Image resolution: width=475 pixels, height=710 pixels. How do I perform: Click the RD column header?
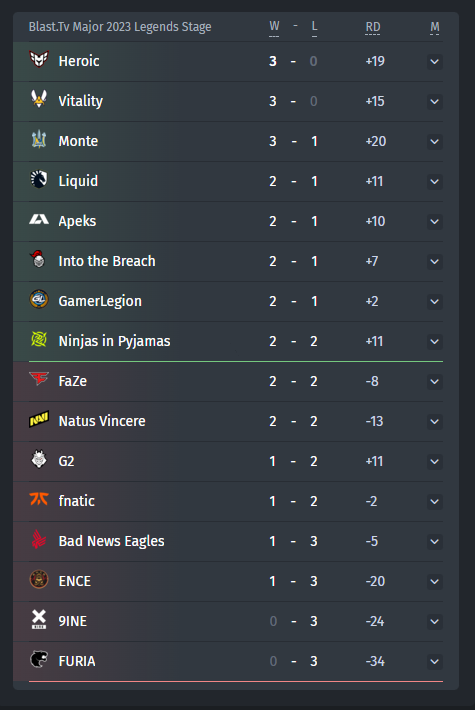tap(373, 27)
